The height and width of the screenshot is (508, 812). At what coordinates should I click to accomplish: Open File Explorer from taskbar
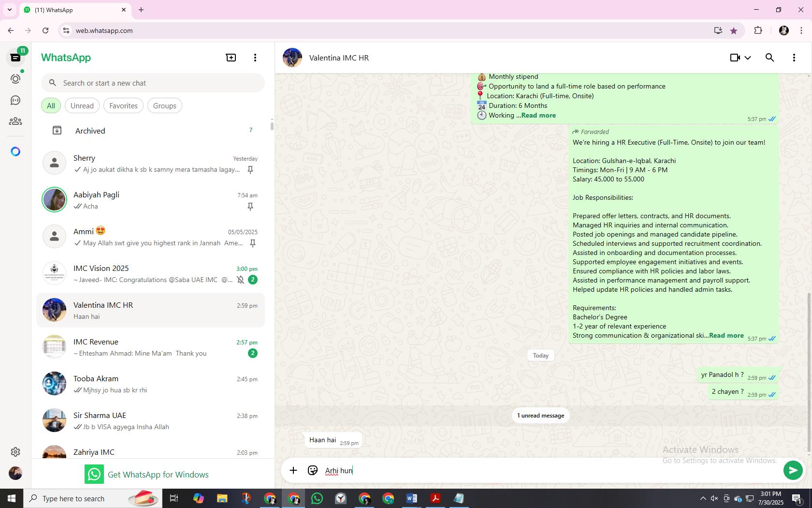(x=222, y=498)
